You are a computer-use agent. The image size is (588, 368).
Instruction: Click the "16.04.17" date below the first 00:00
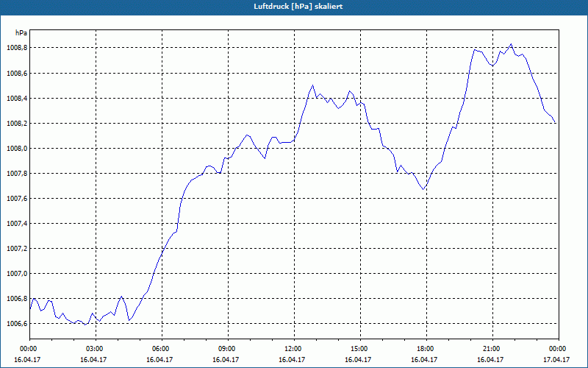26,359
